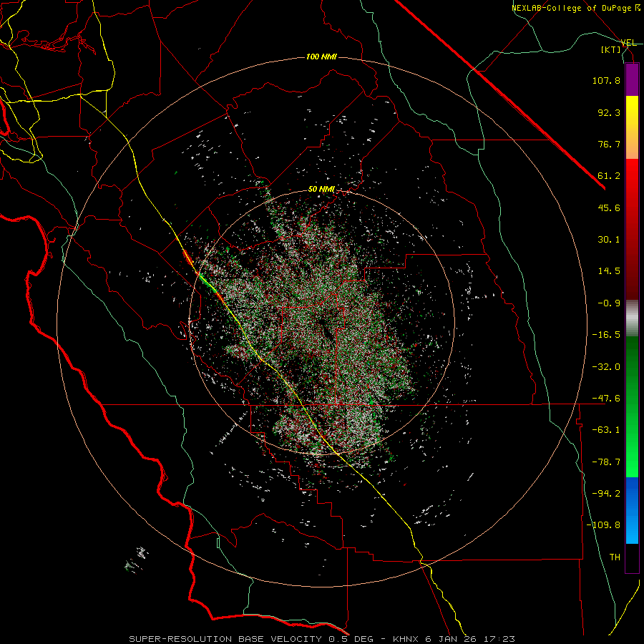This screenshot has height=644, width=644.
Task: Click the -94.2 velocity scale value
Action: click(606, 494)
